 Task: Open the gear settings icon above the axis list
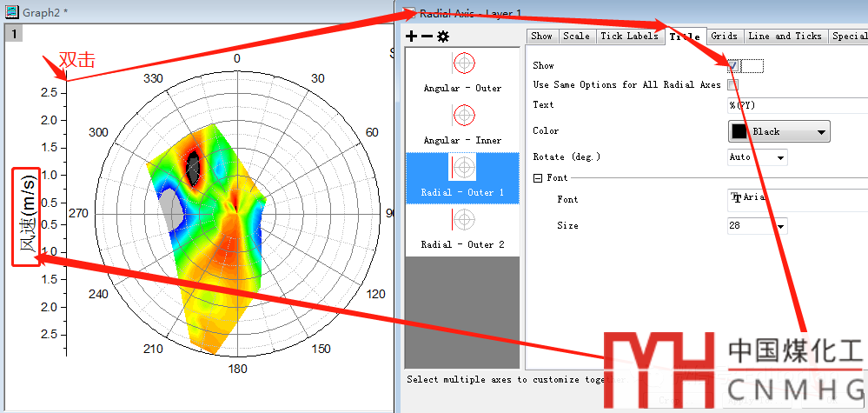click(443, 37)
